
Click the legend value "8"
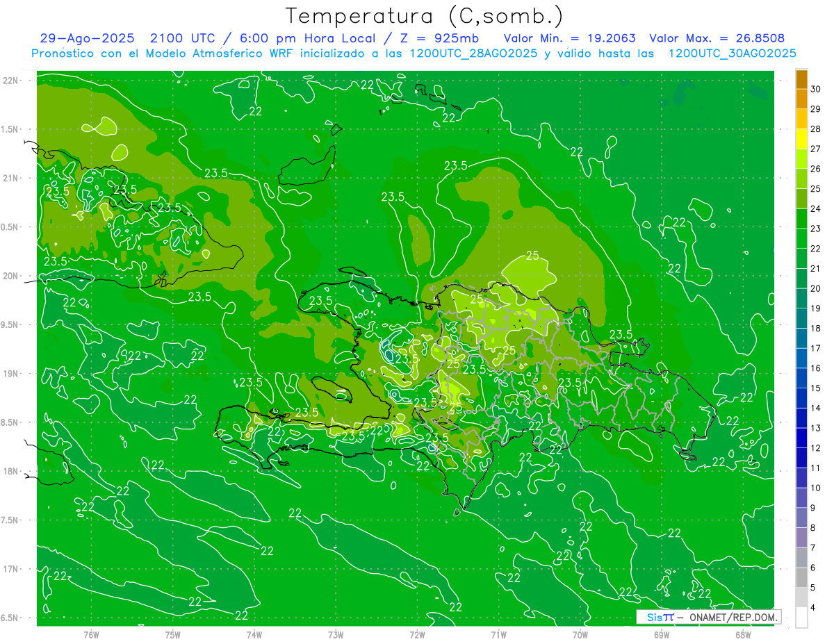click(x=814, y=528)
